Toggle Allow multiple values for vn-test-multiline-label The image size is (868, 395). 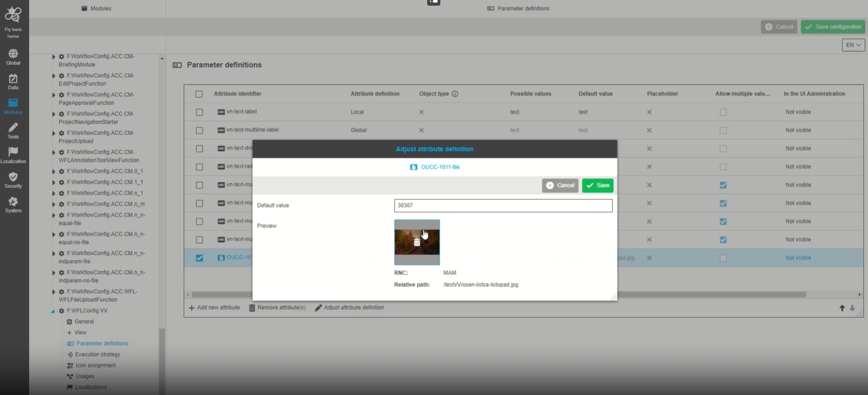coord(723,131)
